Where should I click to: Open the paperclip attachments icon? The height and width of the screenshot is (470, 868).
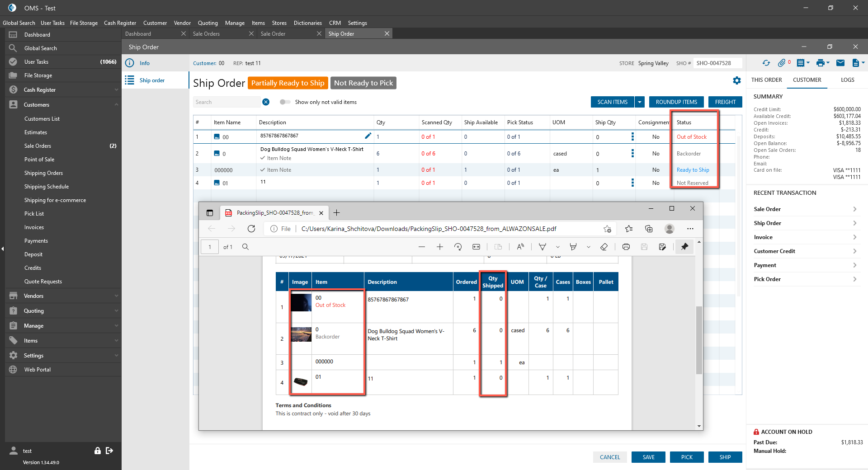[782, 63]
